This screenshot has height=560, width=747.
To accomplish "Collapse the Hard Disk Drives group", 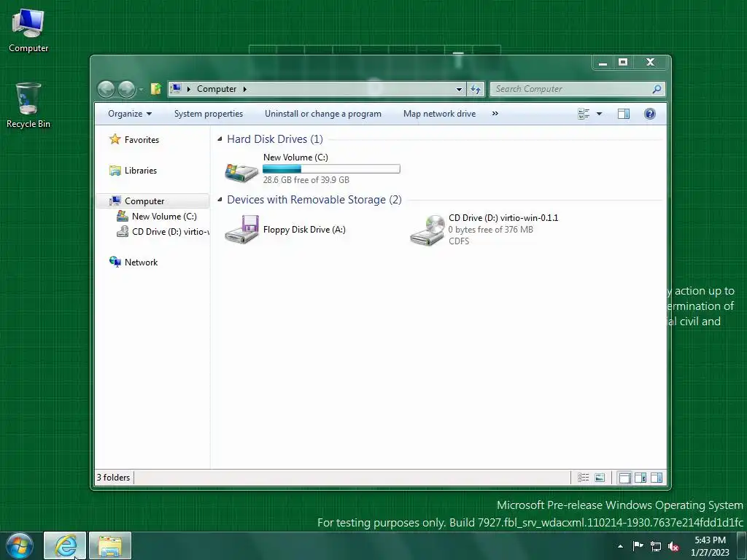I will [220, 139].
